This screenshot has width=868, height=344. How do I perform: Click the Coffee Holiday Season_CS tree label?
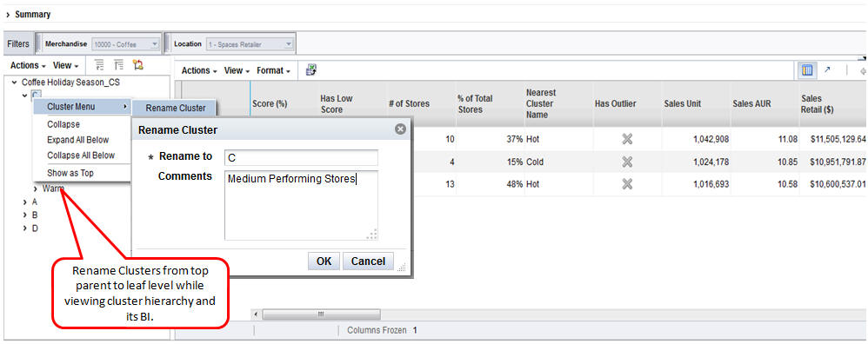pyautogui.click(x=70, y=83)
